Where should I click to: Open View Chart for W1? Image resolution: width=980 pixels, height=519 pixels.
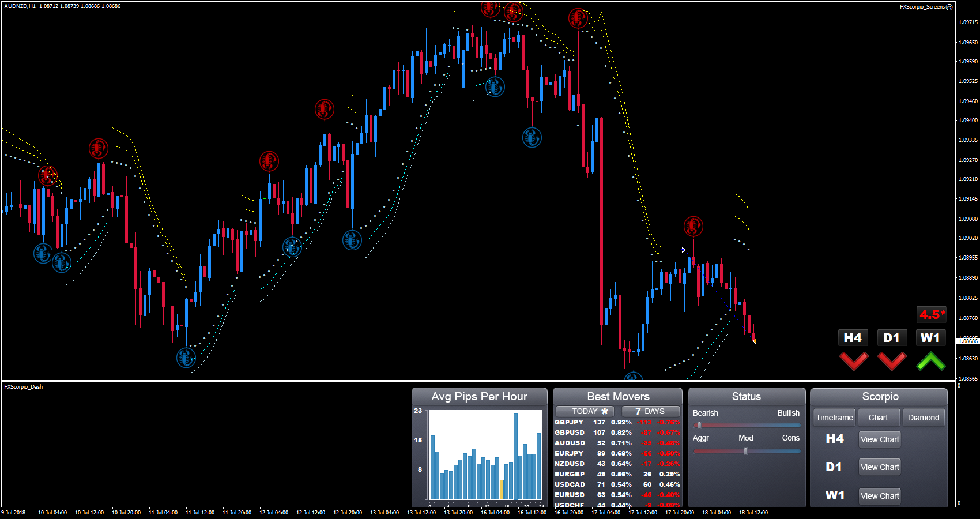(x=879, y=496)
